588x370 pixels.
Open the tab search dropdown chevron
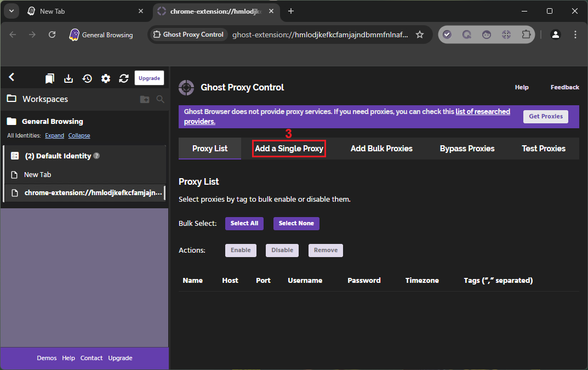12,12
